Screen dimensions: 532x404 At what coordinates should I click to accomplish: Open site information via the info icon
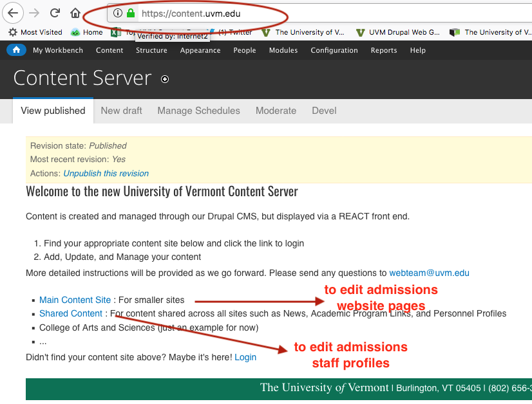(x=117, y=14)
